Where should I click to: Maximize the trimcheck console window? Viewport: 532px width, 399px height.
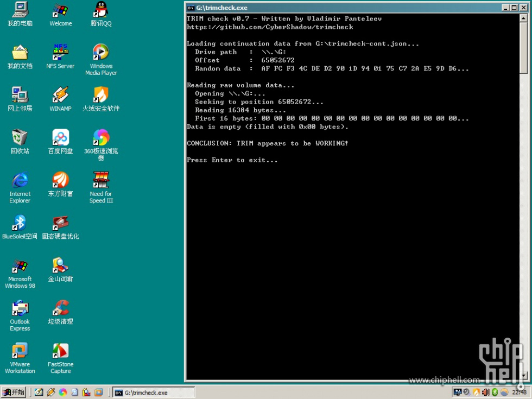point(515,8)
